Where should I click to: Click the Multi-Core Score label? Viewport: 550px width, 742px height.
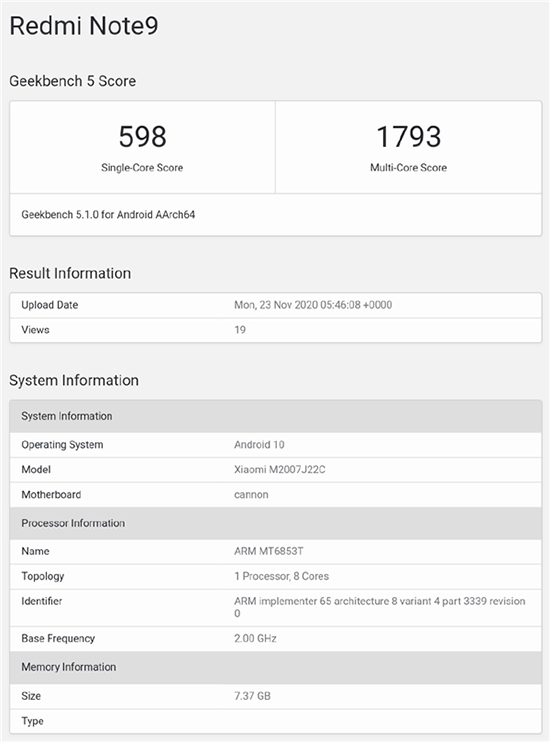408,168
